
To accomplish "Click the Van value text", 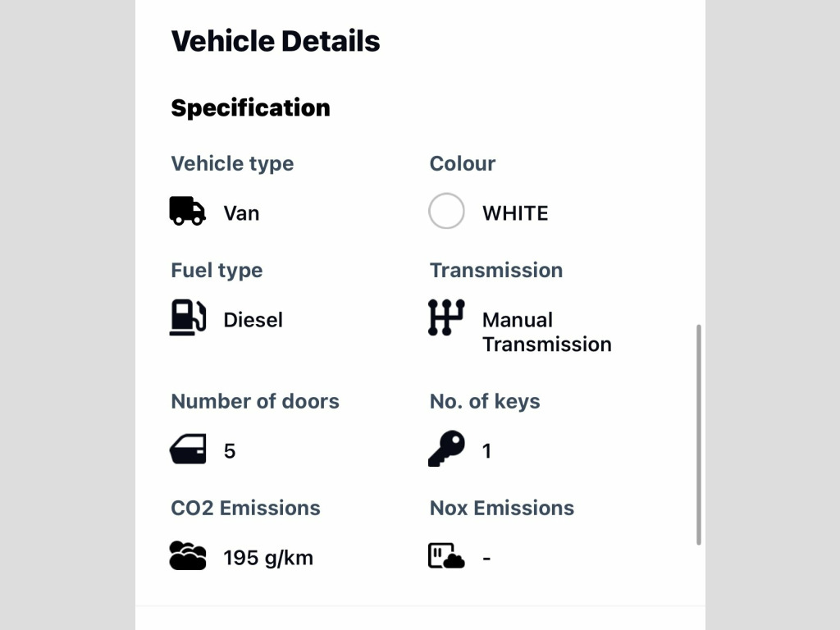I will pyautogui.click(x=242, y=213).
